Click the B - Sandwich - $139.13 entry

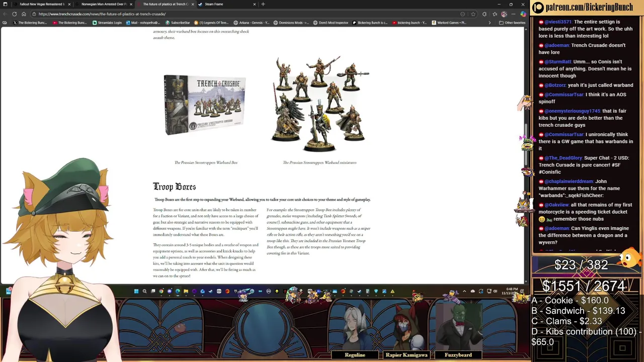click(578, 311)
